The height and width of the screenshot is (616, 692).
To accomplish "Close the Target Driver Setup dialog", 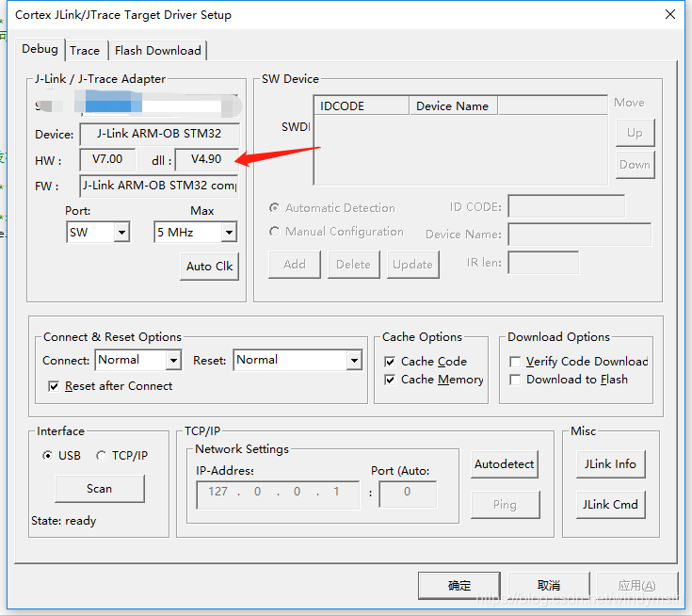I will (x=670, y=14).
